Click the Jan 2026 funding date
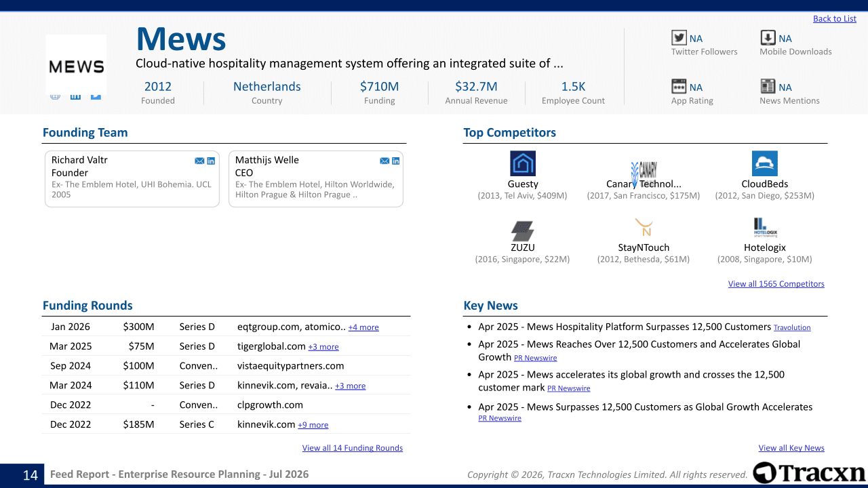This screenshot has width=868, height=488. tap(71, 327)
